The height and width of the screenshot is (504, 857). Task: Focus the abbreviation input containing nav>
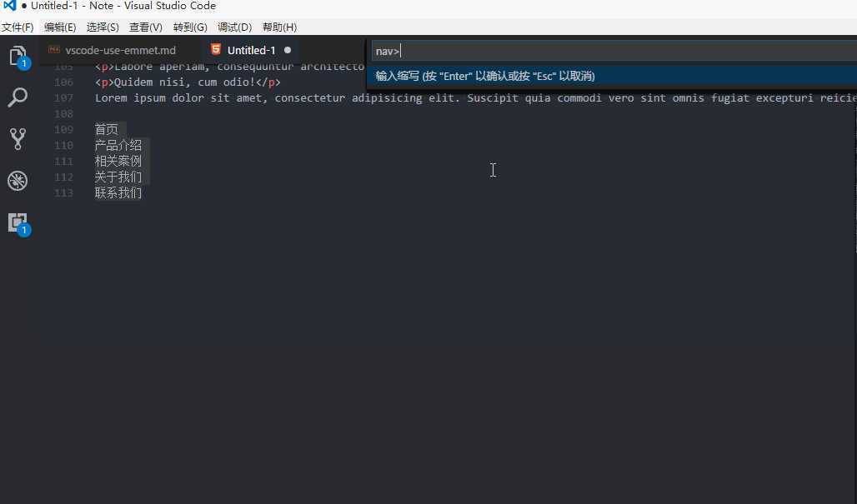pyautogui.click(x=614, y=52)
